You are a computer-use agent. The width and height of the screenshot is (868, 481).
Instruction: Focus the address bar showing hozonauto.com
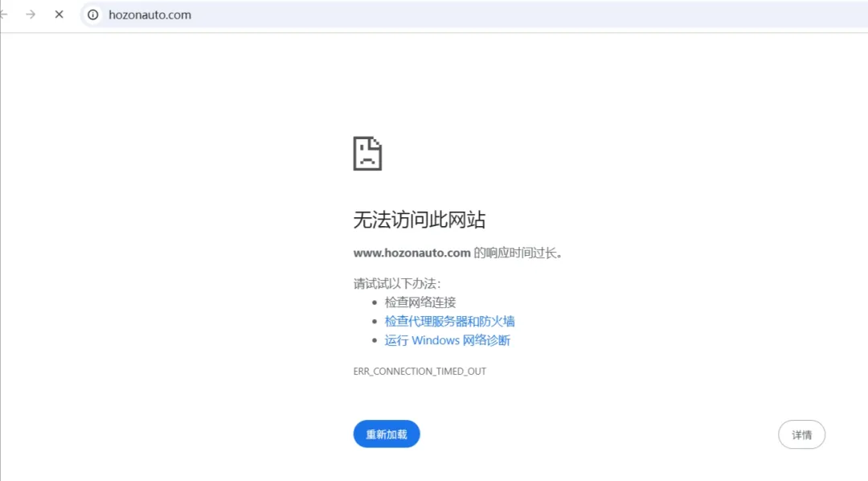[x=476, y=15]
